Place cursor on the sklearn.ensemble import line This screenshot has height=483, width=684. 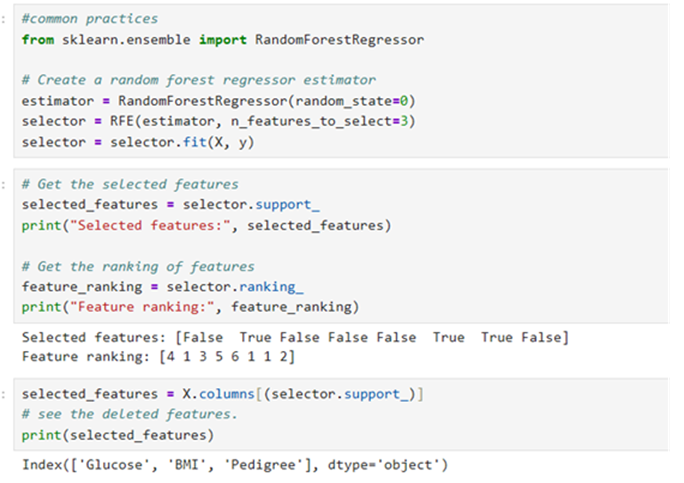[222, 40]
